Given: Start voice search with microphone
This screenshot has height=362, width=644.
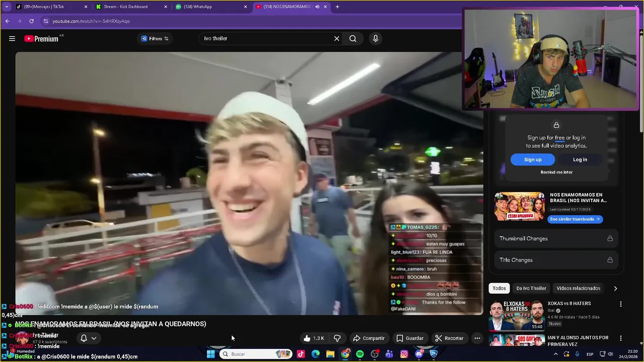Looking at the screenshot, I should pyautogui.click(x=375, y=39).
